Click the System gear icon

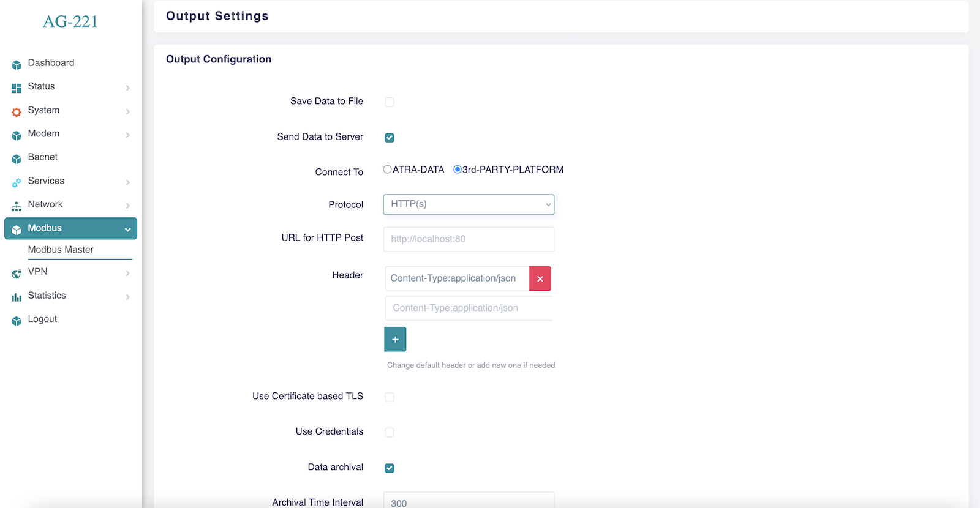[x=17, y=112]
